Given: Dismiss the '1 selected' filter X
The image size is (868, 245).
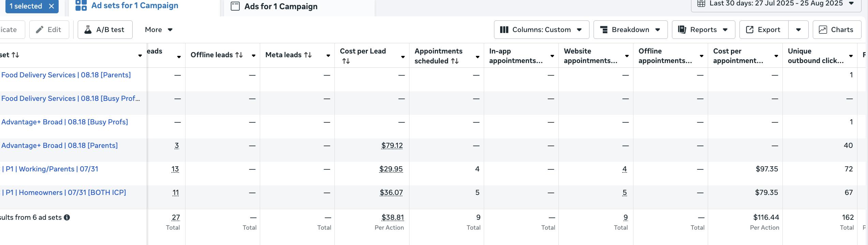Looking at the screenshot, I should [51, 6].
